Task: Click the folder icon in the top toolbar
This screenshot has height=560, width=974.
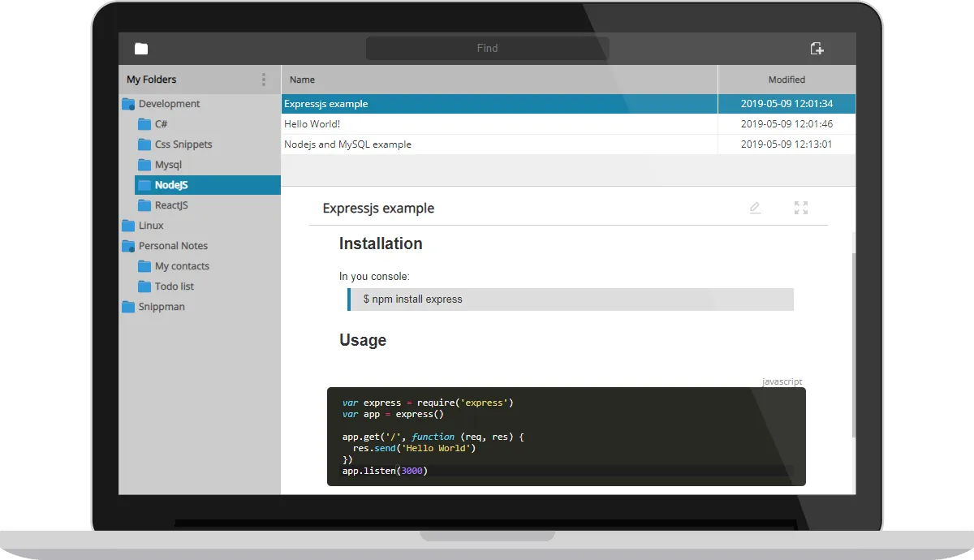Action: [140, 48]
